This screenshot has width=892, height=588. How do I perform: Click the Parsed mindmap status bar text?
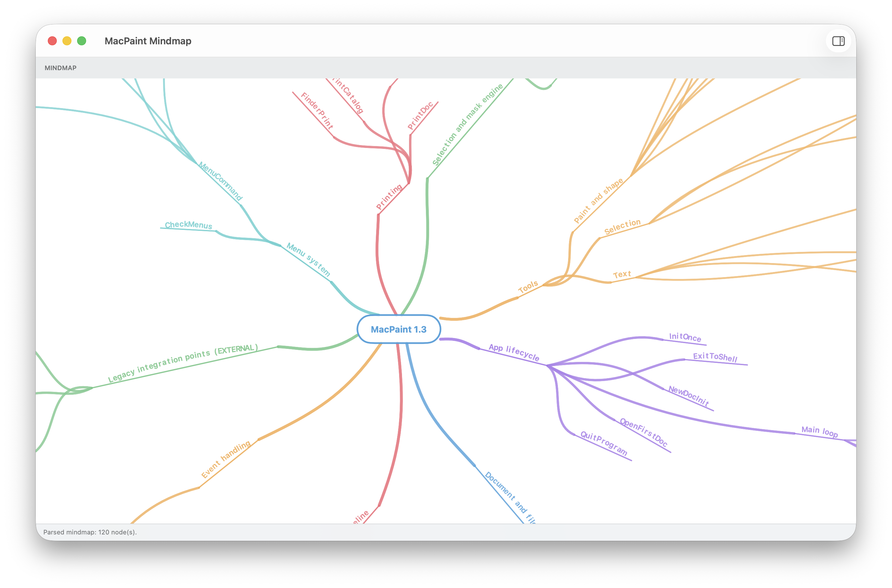click(x=90, y=532)
